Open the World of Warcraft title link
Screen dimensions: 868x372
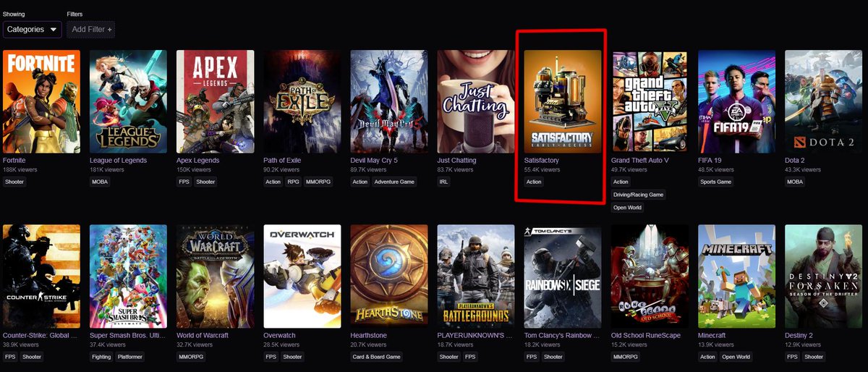pos(203,335)
